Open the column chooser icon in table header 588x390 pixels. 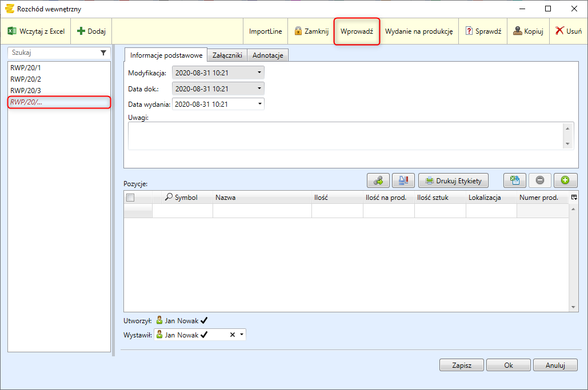click(574, 197)
